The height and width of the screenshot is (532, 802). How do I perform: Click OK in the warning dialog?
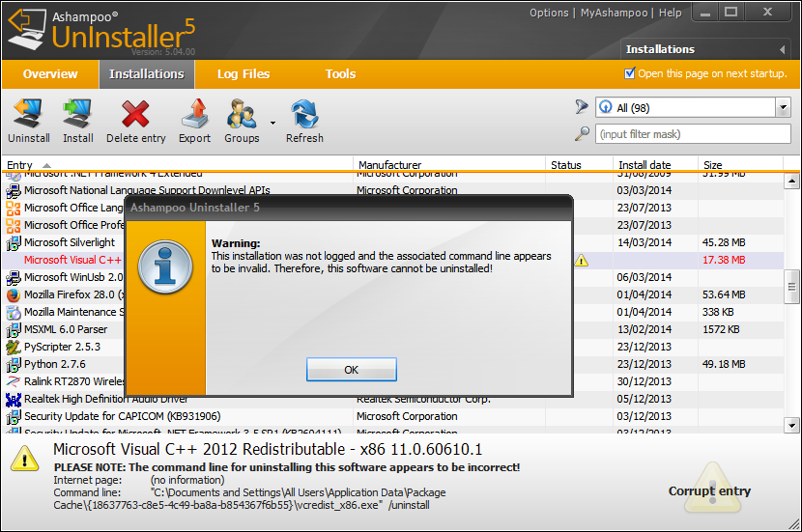pyautogui.click(x=352, y=370)
